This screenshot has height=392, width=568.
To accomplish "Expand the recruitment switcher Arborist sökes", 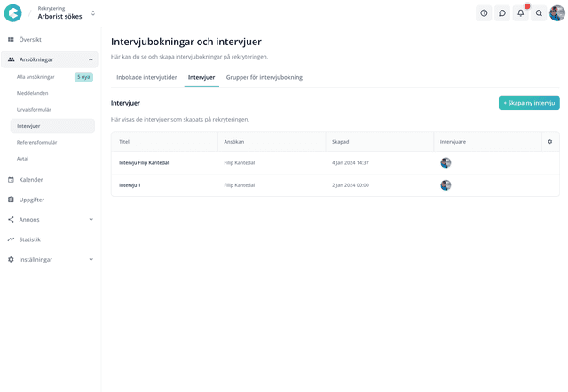I will pos(93,13).
